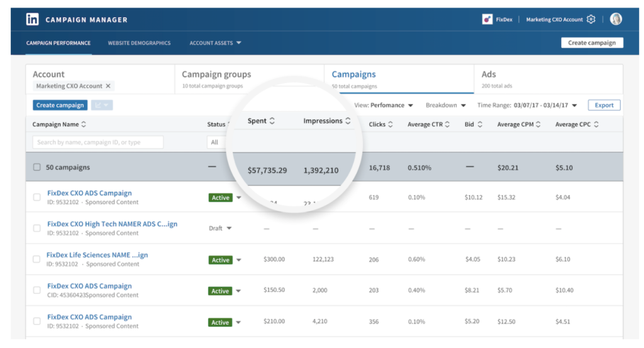Click the 0.510% average CTR total
The image size is (644, 348).
pyautogui.click(x=419, y=168)
